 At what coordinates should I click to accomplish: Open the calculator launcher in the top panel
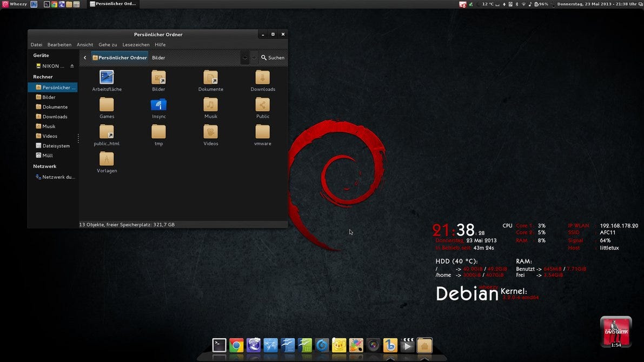point(76,4)
